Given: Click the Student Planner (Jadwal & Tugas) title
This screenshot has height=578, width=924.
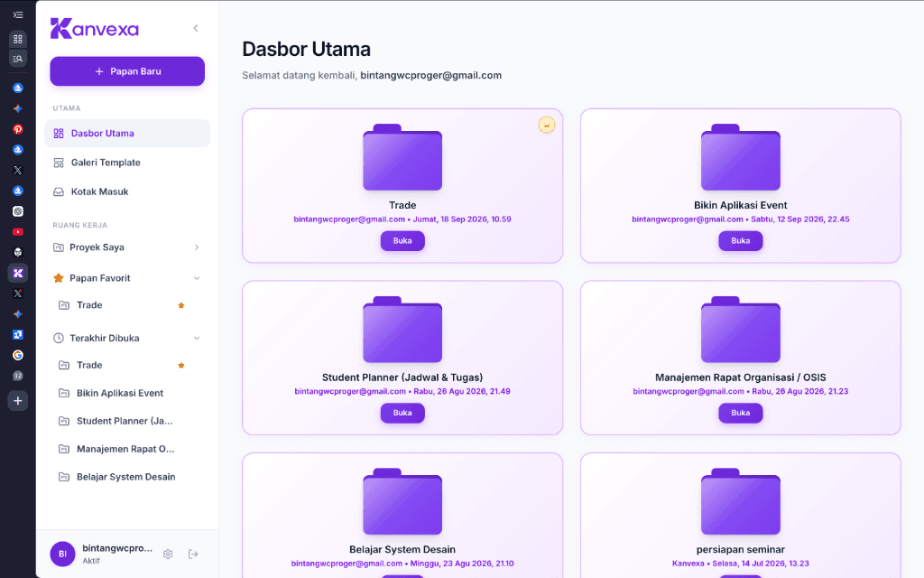Looking at the screenshot, I should coord(402,378).
